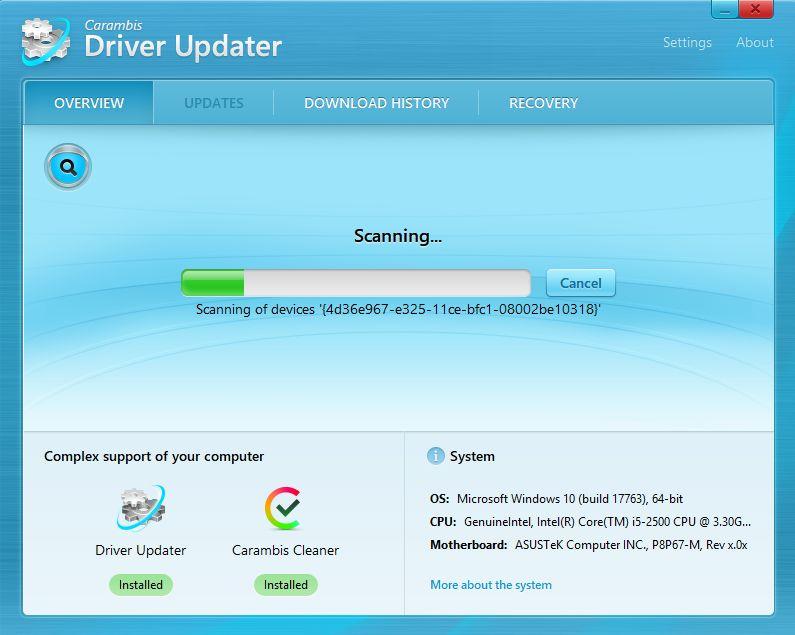
Task: Minimize the Driver Updater window
Action: point(725,9)
